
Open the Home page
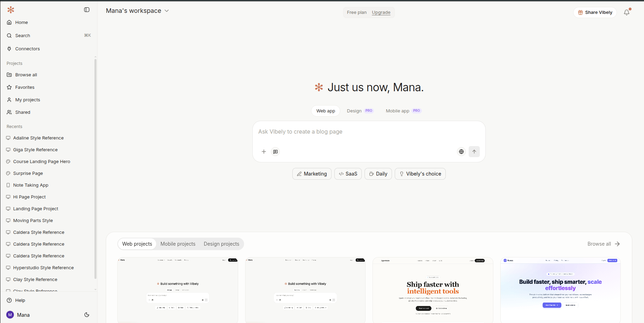pyautogui.click(x=49, y=22)
